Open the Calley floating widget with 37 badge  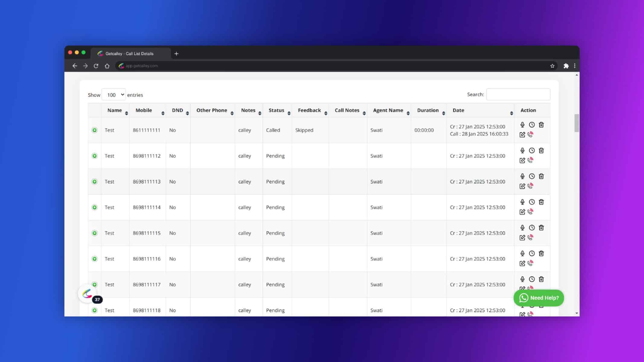tap(87, 293)
